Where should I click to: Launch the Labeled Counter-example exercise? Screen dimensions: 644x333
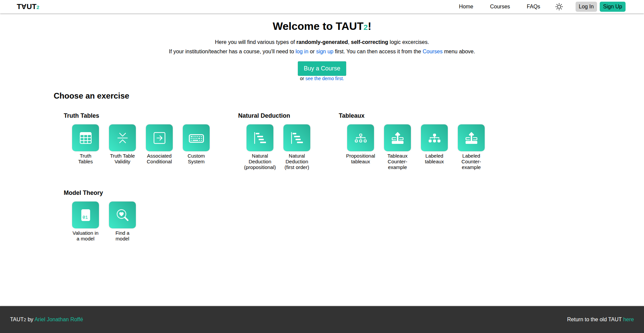tap(471, 138)
